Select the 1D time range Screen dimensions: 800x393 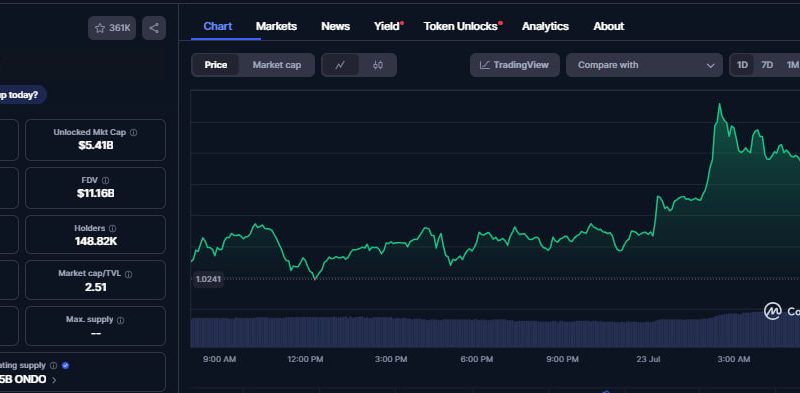[x=742, y=65]
